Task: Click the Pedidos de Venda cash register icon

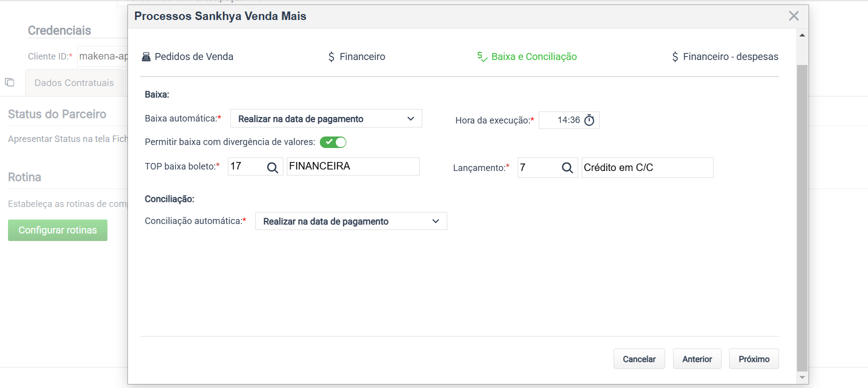Action: coord(146,57)
